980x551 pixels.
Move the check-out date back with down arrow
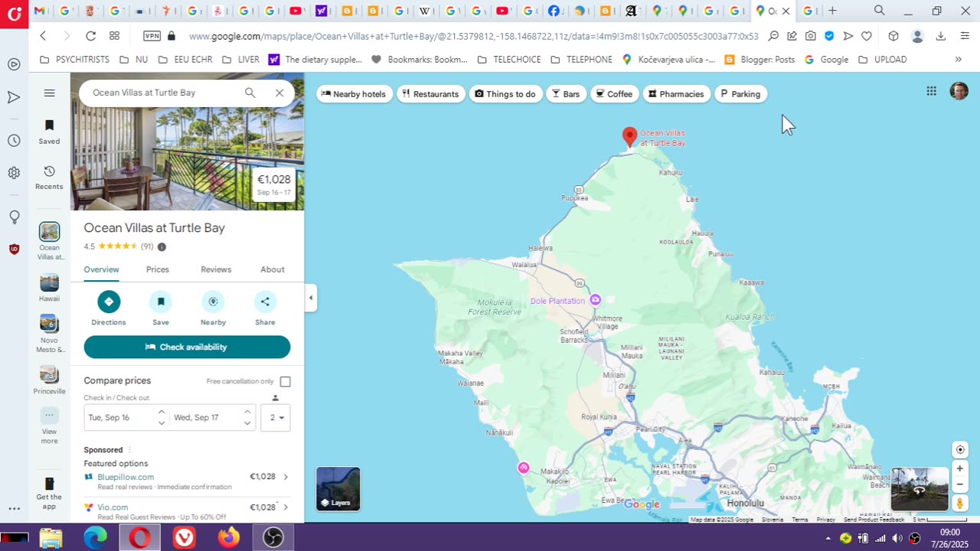pyautogui.click(x=247, y=422)
